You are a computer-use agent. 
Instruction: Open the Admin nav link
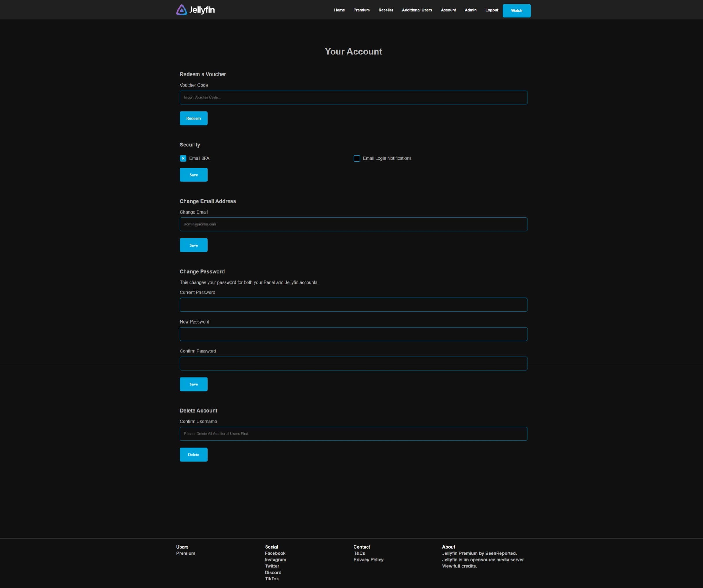pos(470,10)
